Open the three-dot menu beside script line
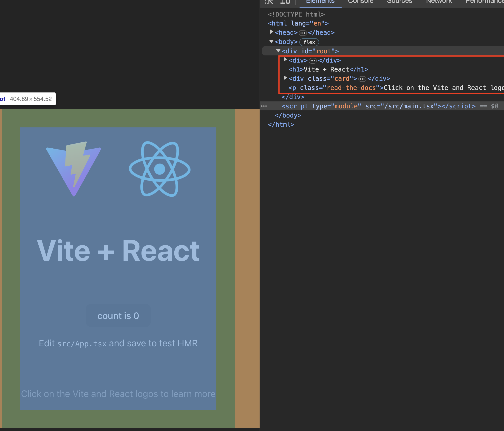 coord(264,106)
